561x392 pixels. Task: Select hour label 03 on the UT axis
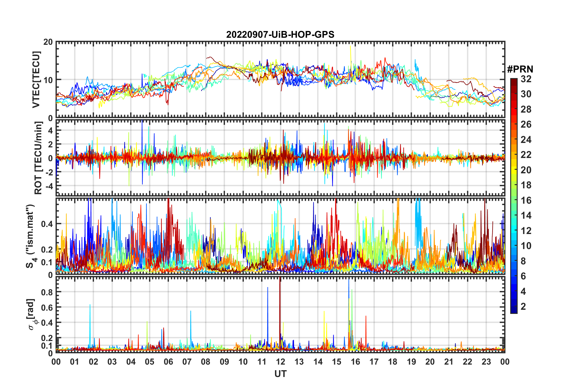[x=112, y=362]
